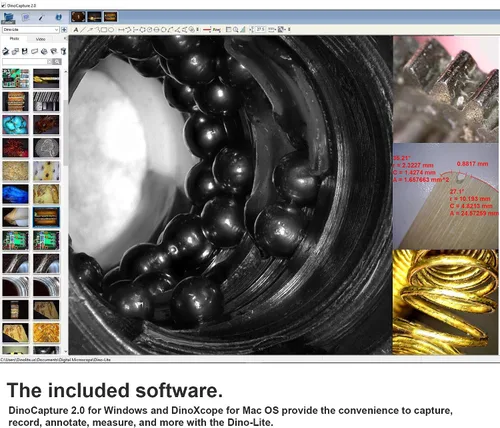This screenshot has width=500, height=428.
Task: Open the first image tab thumbnail
Action: coord(78,17)
